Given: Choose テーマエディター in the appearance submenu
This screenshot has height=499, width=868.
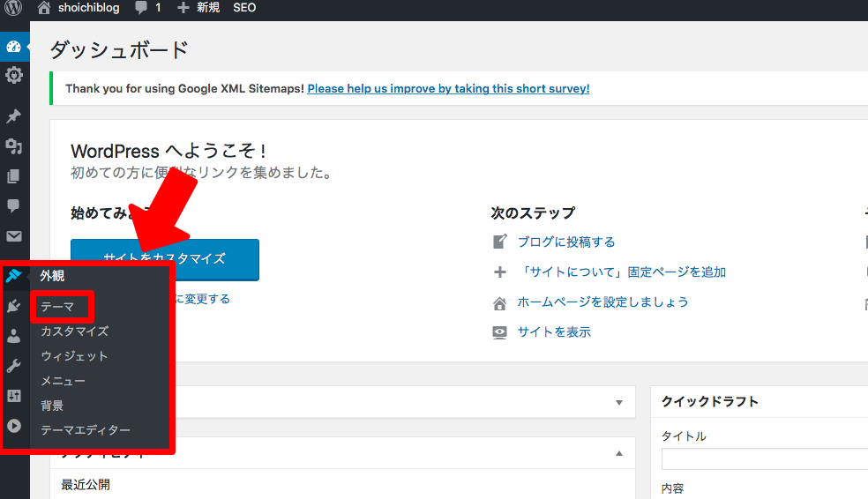Looking at the screenshot, I should pyautogui.click(x=86, y=430).
